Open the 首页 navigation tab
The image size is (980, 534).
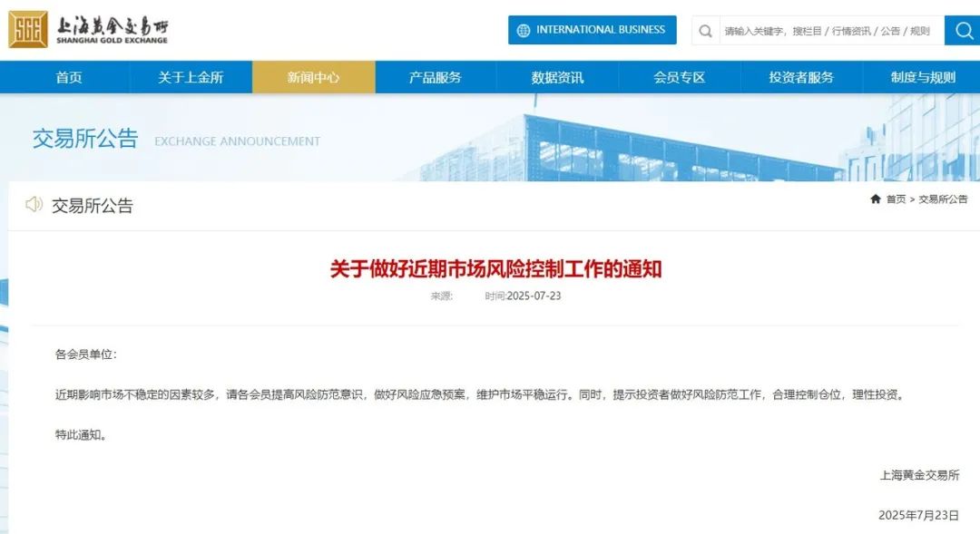click(69, 77)
